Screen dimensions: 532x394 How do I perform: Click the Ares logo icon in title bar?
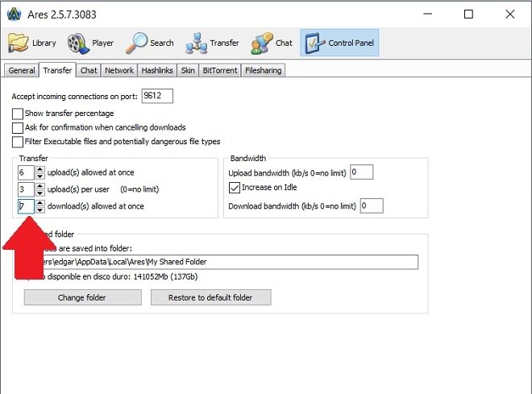click(x=15, y=15)
